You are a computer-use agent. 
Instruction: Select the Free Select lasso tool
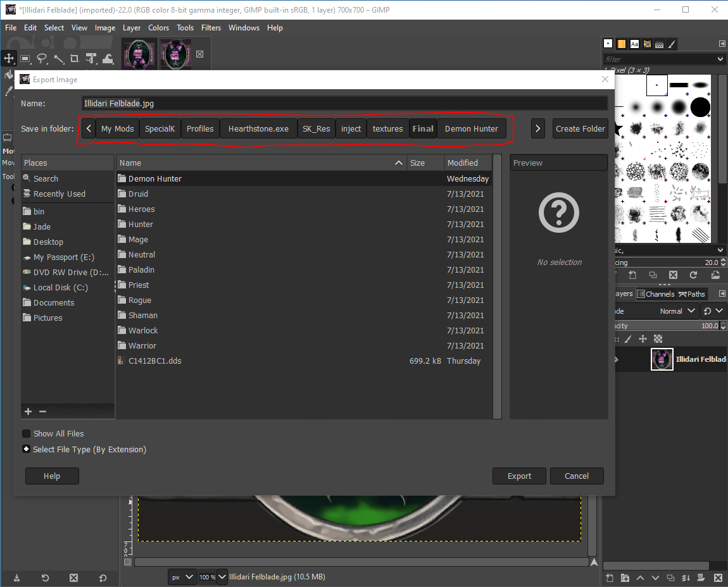(42, 58)
